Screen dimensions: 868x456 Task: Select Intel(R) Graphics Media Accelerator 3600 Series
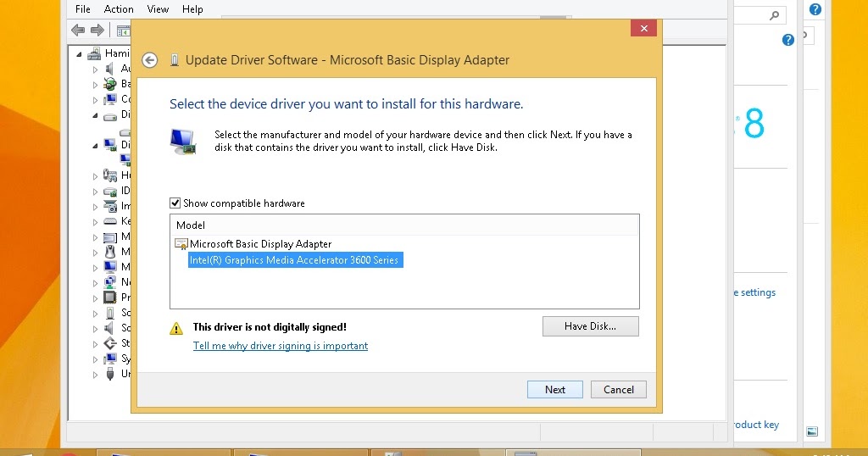pyautogui.click(x=295, y=260)
